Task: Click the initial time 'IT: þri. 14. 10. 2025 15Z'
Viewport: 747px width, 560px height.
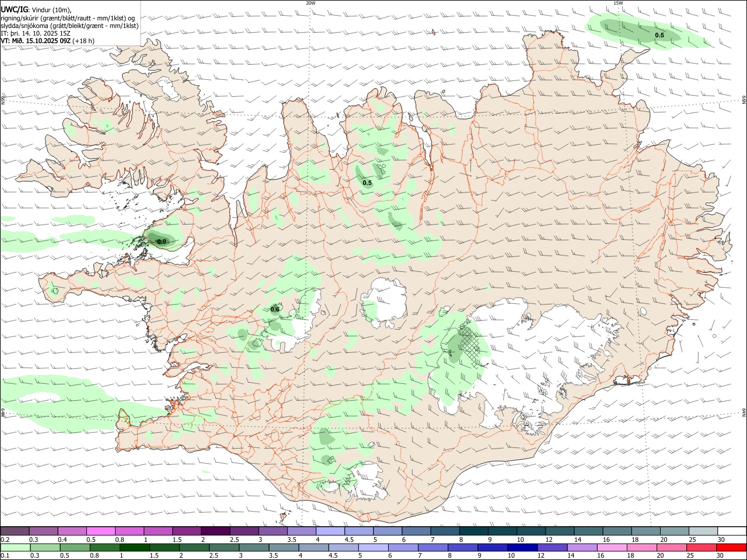Action: [x=36, y=33]
